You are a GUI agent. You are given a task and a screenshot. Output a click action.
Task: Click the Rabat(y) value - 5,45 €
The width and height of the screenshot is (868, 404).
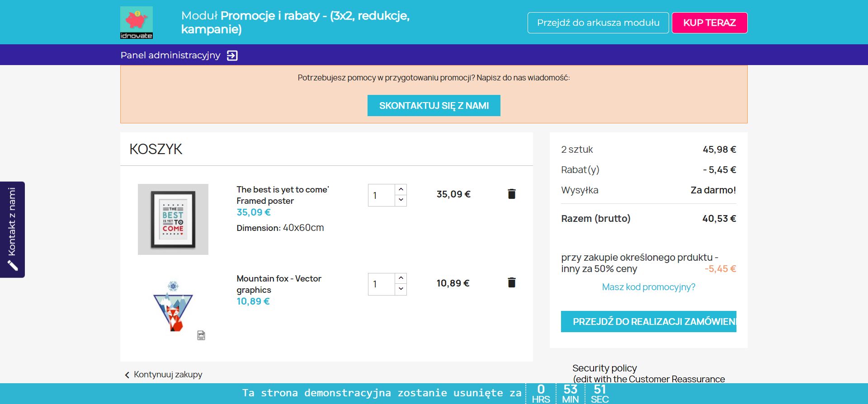coord(719,170)
